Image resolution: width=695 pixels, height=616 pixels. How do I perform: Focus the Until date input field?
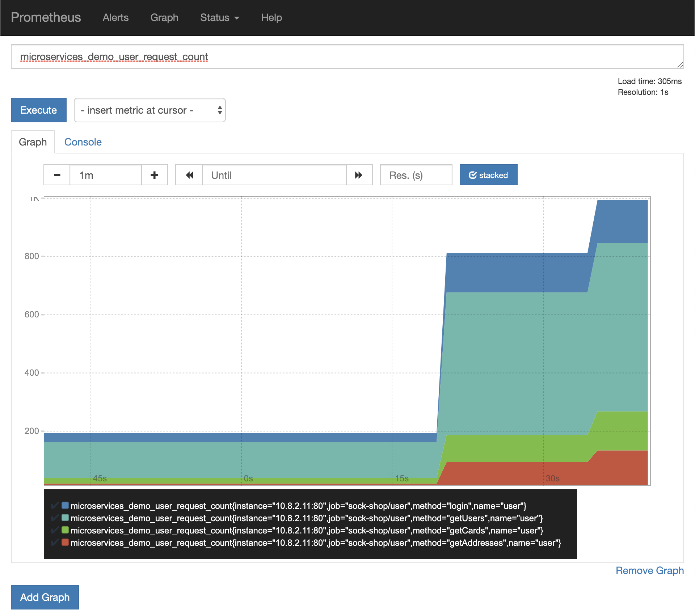tap(274, 175)
